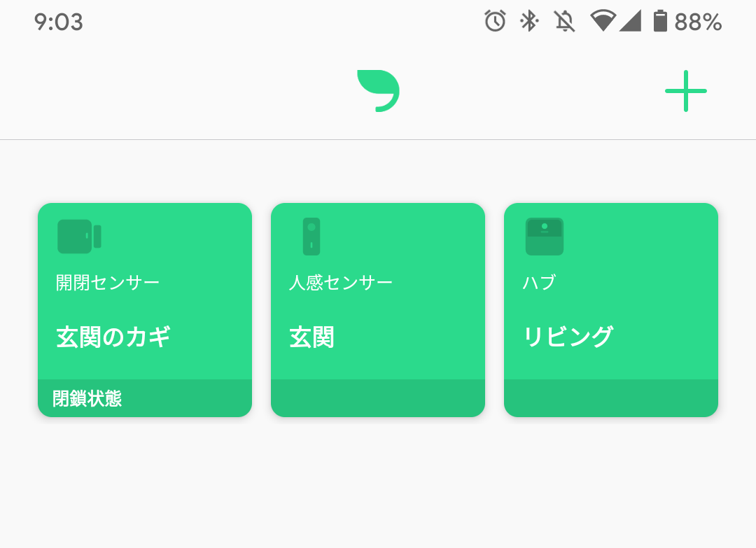
Task: Open the 玄関のカギ device title
Action: (x=113, y=337)
